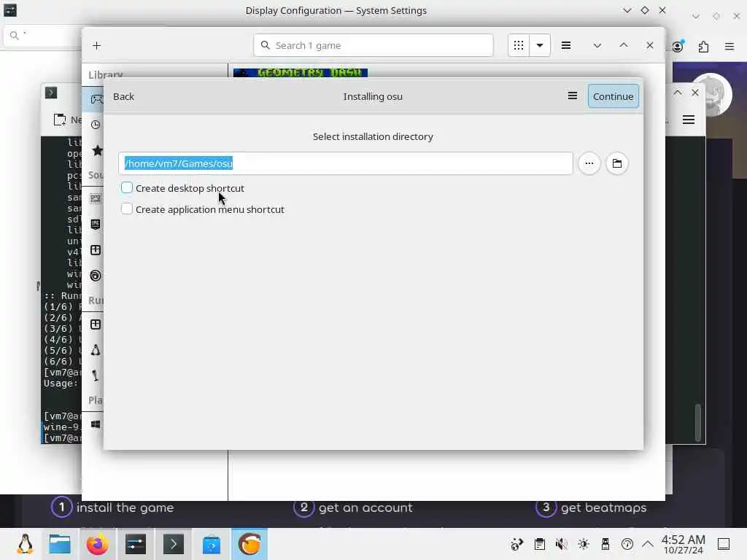Open Firefox extensions puzzle icon
747x560 pixels.
point(703,47)
